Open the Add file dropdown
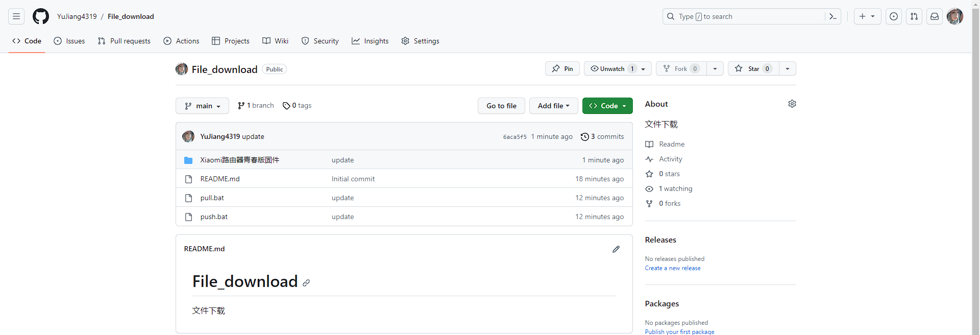Image resolution: width=980 pixels, height=335 pixels. [x=553, y=106]
